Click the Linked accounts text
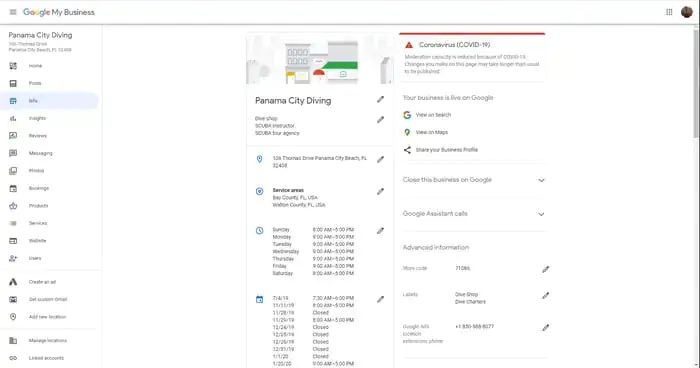Image resolution: width=700 pixels, height=368 pixels. [x=46, y=358]
